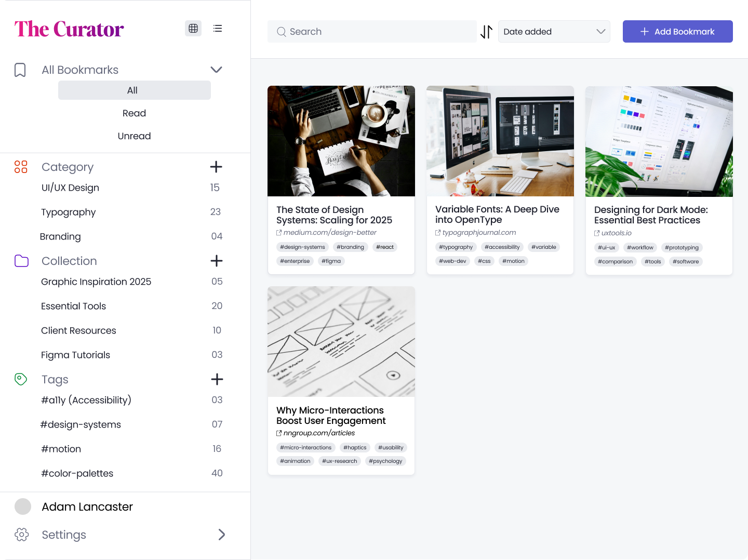Click title 'The State of Design Systems'
Image resolution: width=748 pixels, height=560 pixels.
click(334, 215)
